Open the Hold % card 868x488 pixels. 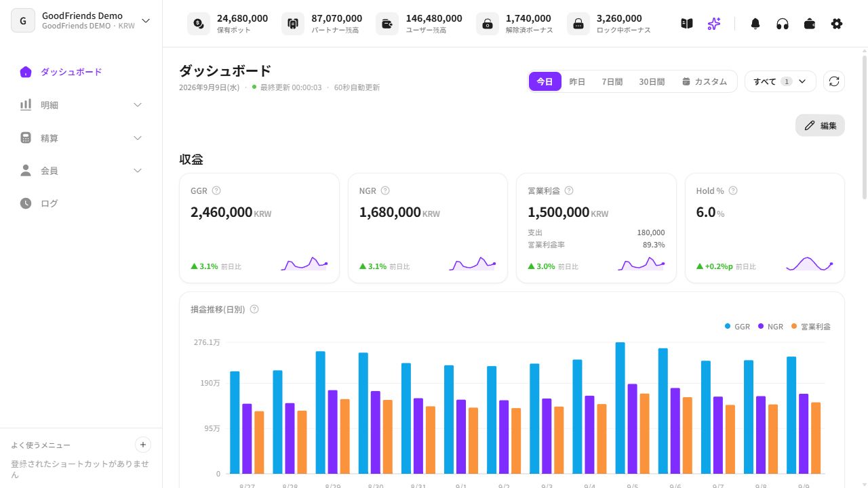point(765,228)
